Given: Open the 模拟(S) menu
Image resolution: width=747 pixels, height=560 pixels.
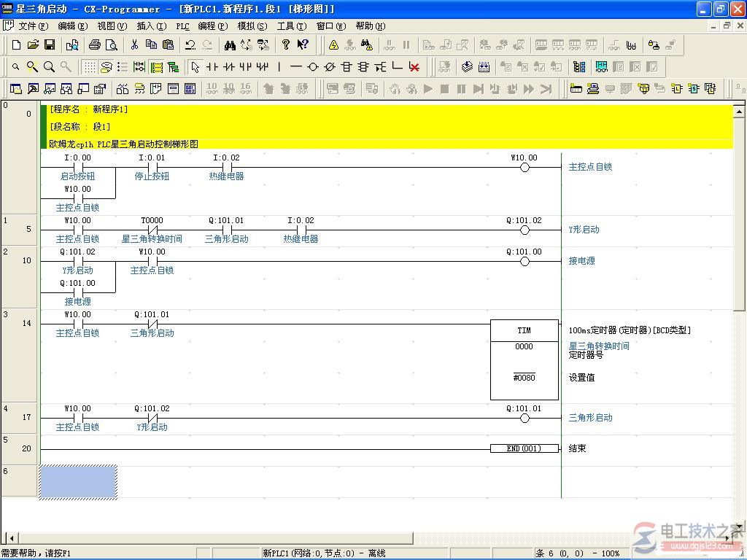Looking at the screenshot, I should click(252, 26).
